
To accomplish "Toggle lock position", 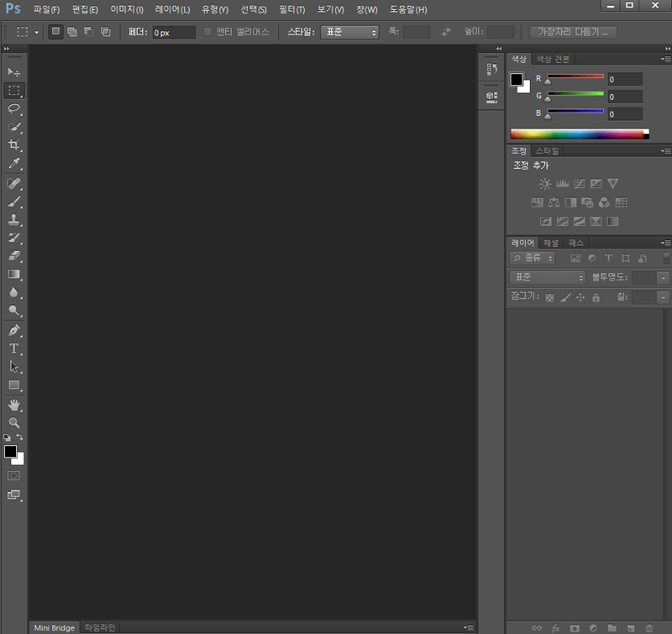I will tap(580, 297).
